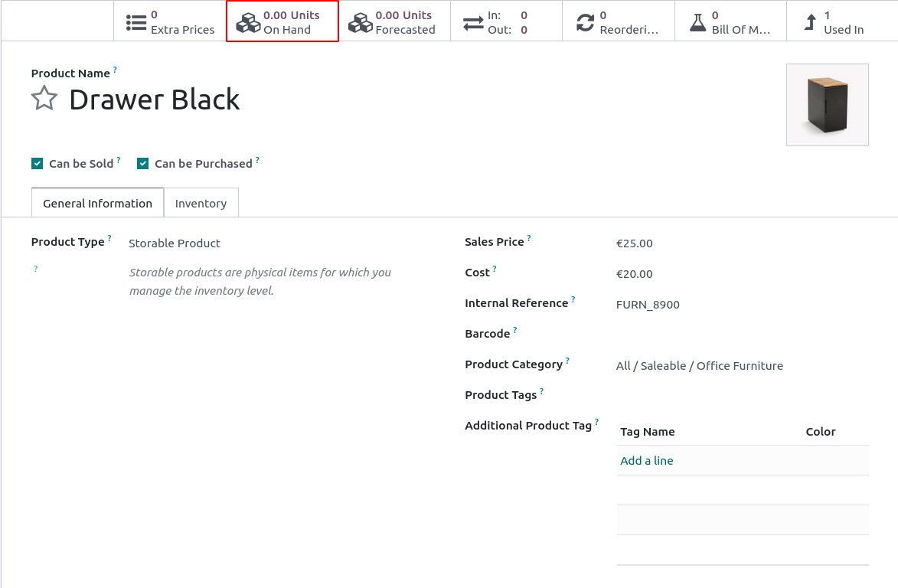Open Extra Prices list icon

click(136, 22)
